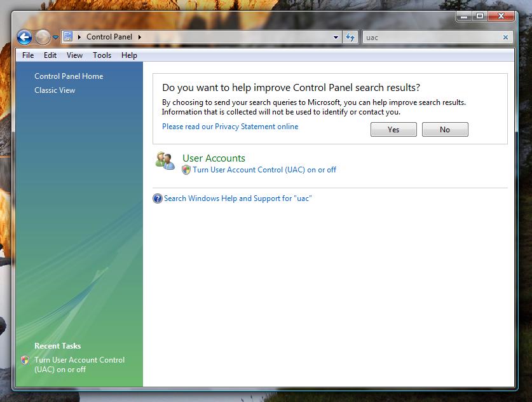Refresh the Control Panel view
This screenshot has height=402, width=532.
click(x=350, y=37)
